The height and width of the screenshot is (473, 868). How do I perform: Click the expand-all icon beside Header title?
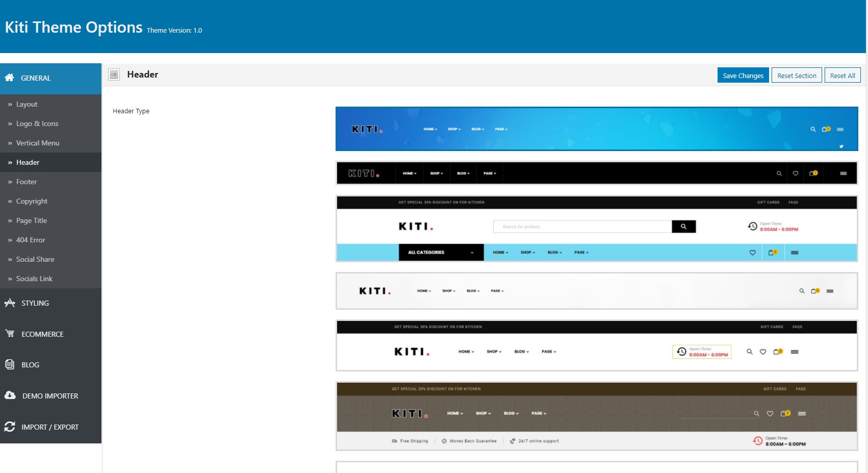114,74
